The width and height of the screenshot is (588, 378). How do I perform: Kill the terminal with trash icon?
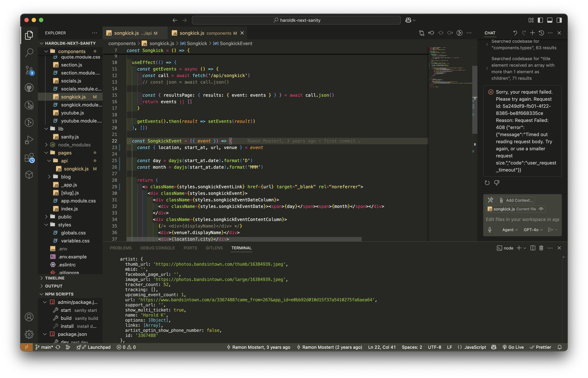(541, 248)
